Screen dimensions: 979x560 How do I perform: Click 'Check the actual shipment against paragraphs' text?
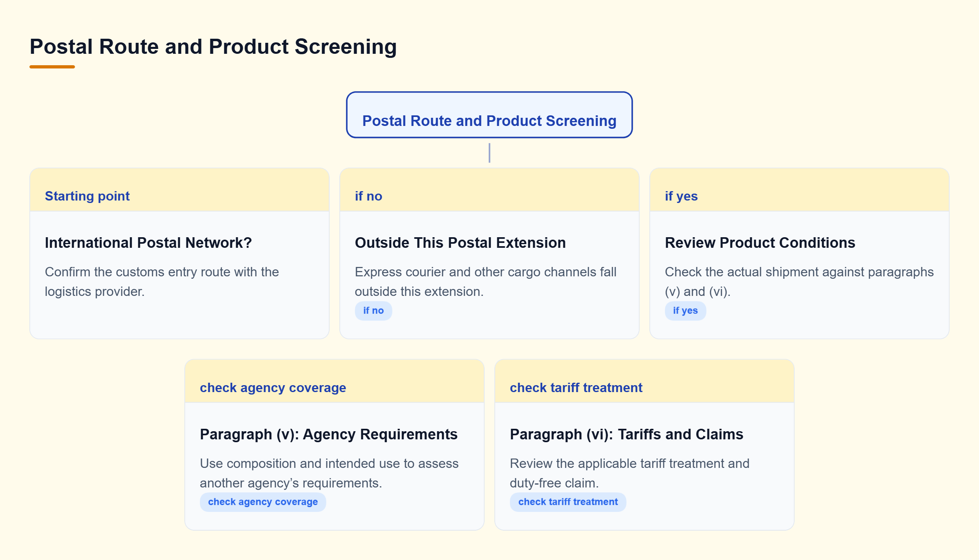799,282
